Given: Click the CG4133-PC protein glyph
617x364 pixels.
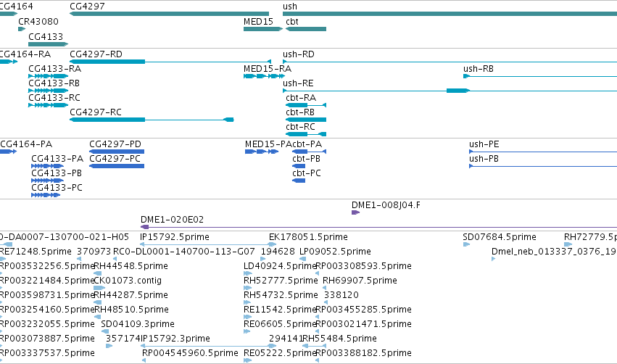Looking at the screenshot, I should (x=46, y=195).
